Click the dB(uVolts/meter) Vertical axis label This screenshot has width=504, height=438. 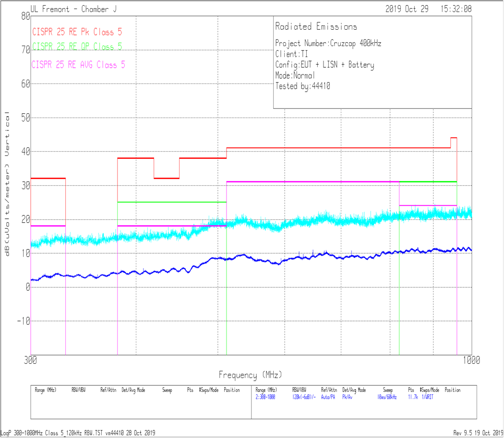pos(7,184)
